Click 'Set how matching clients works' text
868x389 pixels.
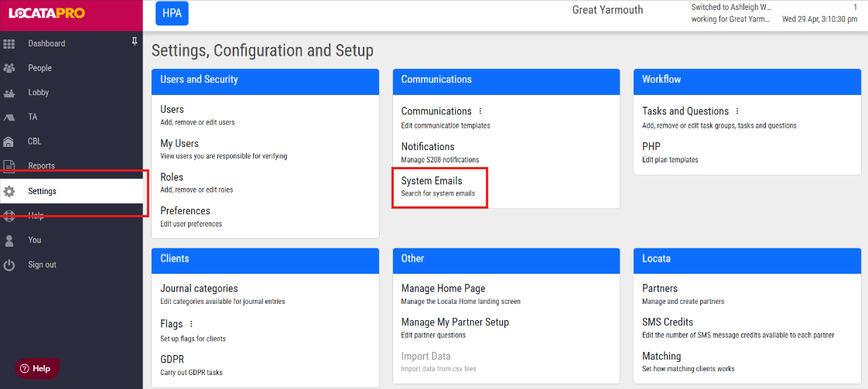click(688, 369)
